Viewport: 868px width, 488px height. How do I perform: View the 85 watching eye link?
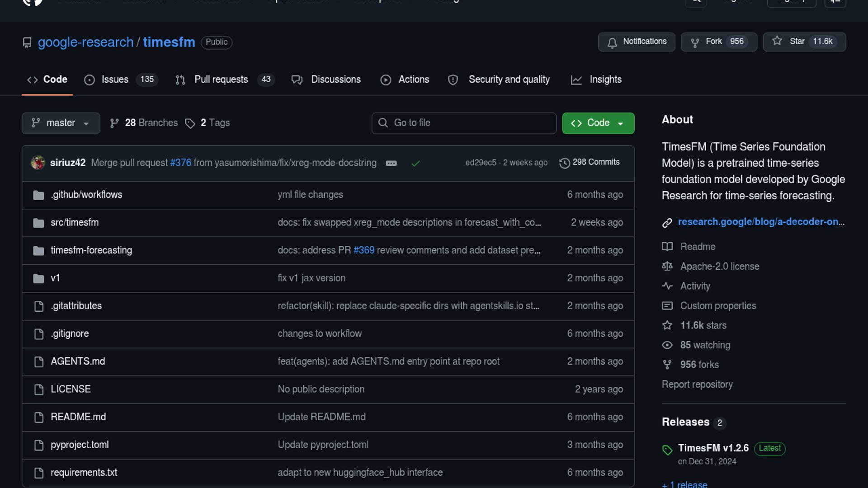point(705,345)
